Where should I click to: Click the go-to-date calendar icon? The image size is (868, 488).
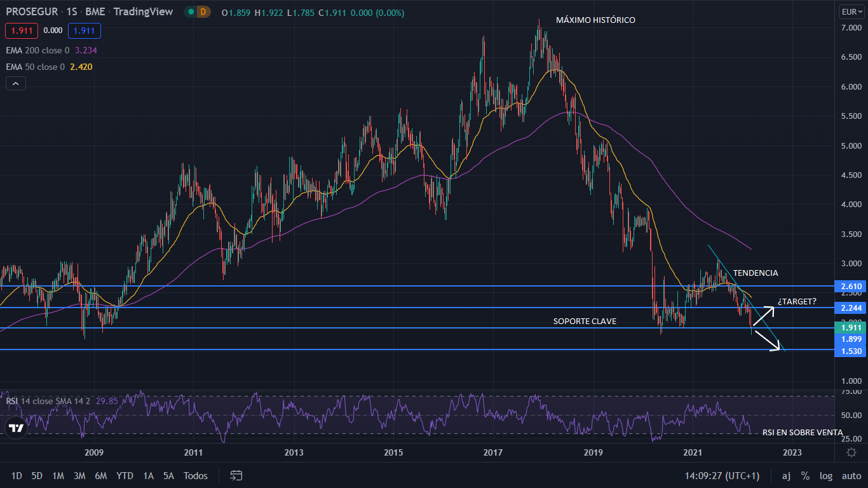[x=236, y=475]
